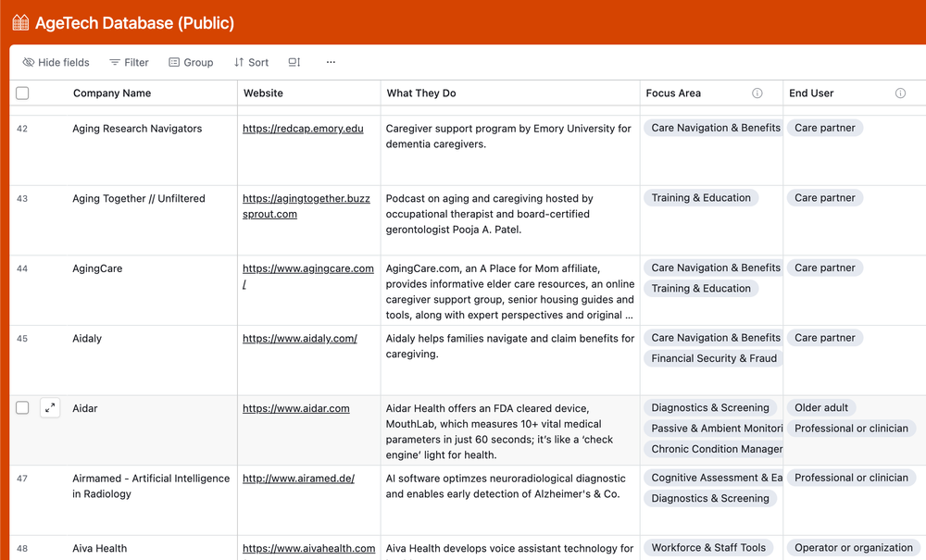The image size is (926, 560).
Task: Show info for End User column
Action: [x=900, y=93]
